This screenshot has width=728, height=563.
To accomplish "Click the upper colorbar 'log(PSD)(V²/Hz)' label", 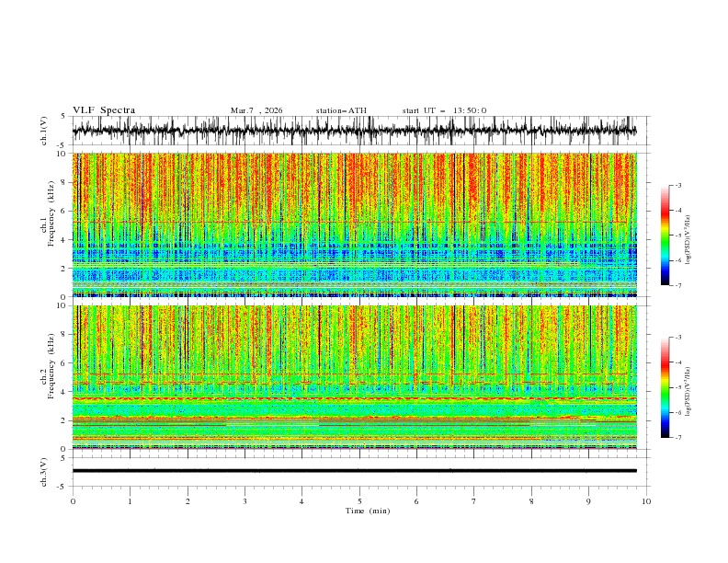I will 688,240.
